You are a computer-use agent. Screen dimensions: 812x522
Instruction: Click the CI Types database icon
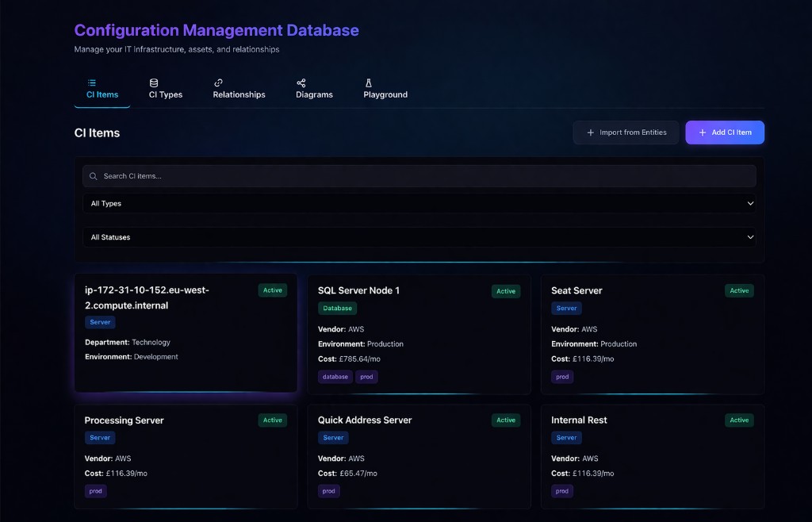point(154,83)
